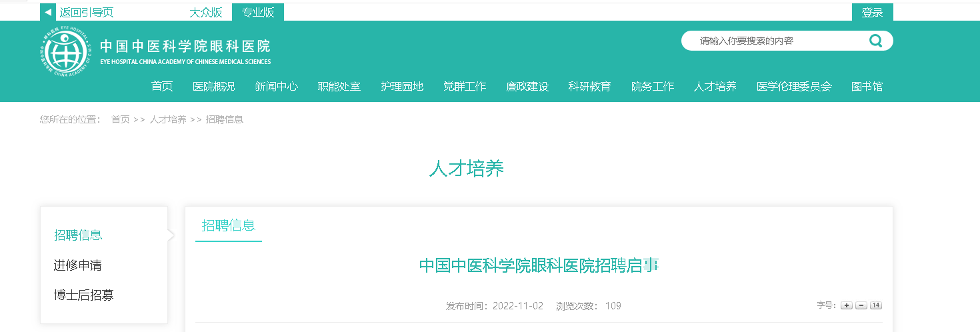Open 返回引导页 link
980x332 pixels.
click(86, 12)
